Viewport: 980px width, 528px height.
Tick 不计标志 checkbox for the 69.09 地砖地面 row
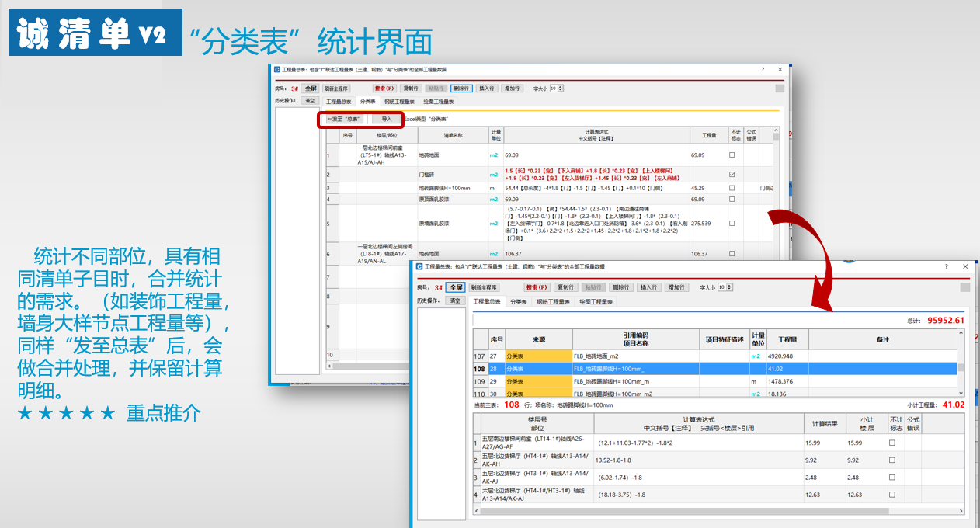click(732, 155)
